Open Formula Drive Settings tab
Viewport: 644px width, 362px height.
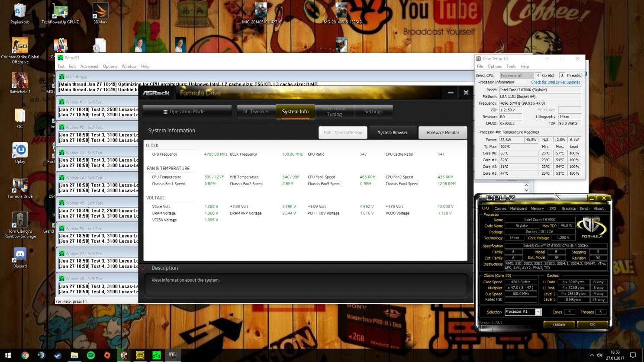(x=373, y=112)
